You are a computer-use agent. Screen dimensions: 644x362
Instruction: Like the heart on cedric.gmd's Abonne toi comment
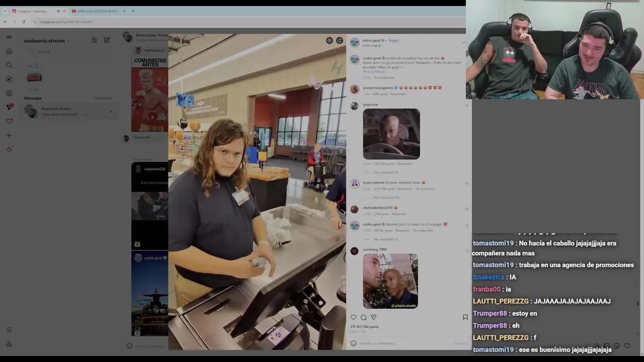[x=467, y=226]
